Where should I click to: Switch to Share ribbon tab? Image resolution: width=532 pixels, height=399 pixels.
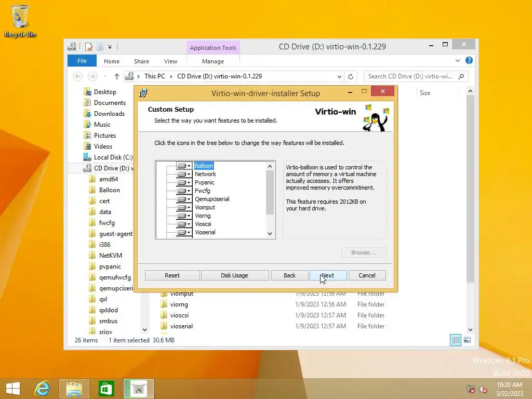coord(141,61)
